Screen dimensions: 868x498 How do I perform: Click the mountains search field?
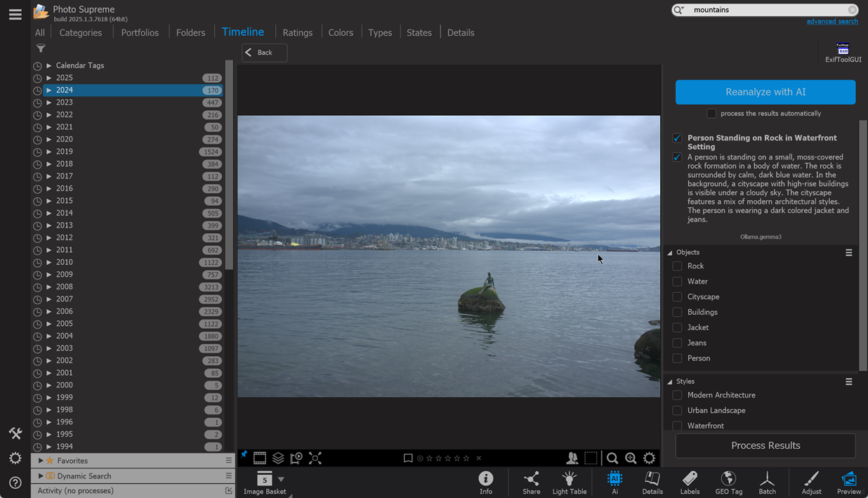(x=765, y=10)
